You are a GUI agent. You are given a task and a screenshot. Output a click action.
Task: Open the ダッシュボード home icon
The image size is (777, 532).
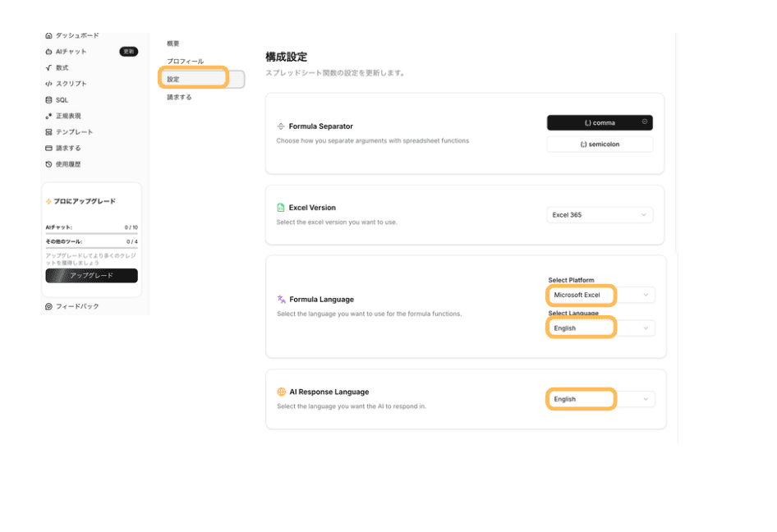[48, 36]
